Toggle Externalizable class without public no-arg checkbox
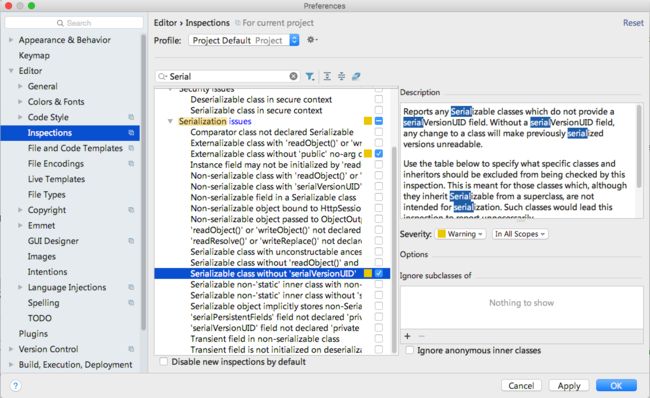 [x=379, y=153]
